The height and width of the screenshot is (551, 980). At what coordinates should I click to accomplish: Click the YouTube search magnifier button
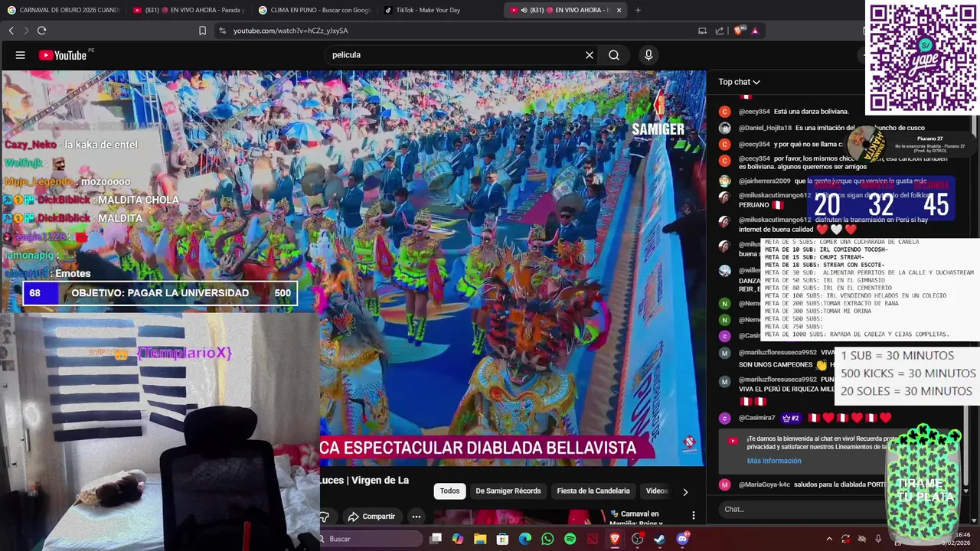point(614,55)
